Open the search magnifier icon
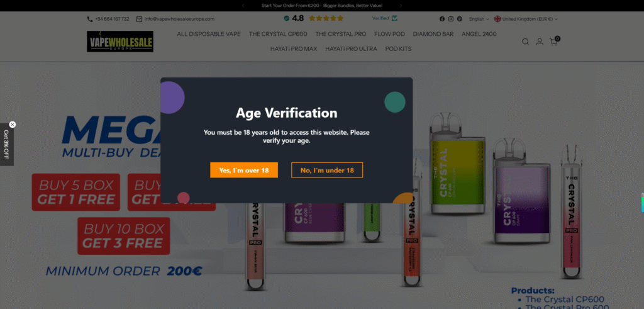The image size is (644, 309). click(x=525, y=42)
